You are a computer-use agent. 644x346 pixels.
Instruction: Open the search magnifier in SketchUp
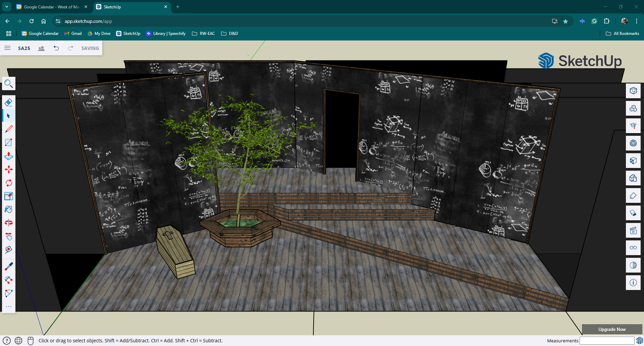click(9, 83)
